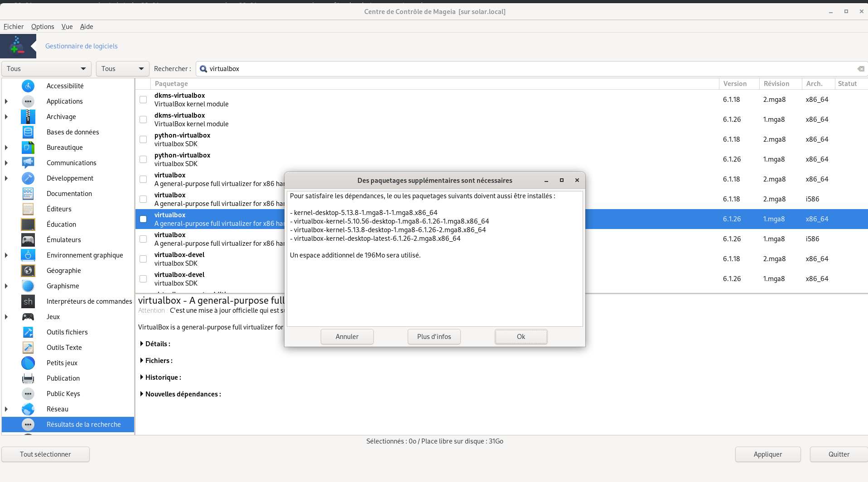The width and height of the screenshot is (868, 482).
Task: Confirm the dependencies dialog with Ok
Action: coord(521,337)
